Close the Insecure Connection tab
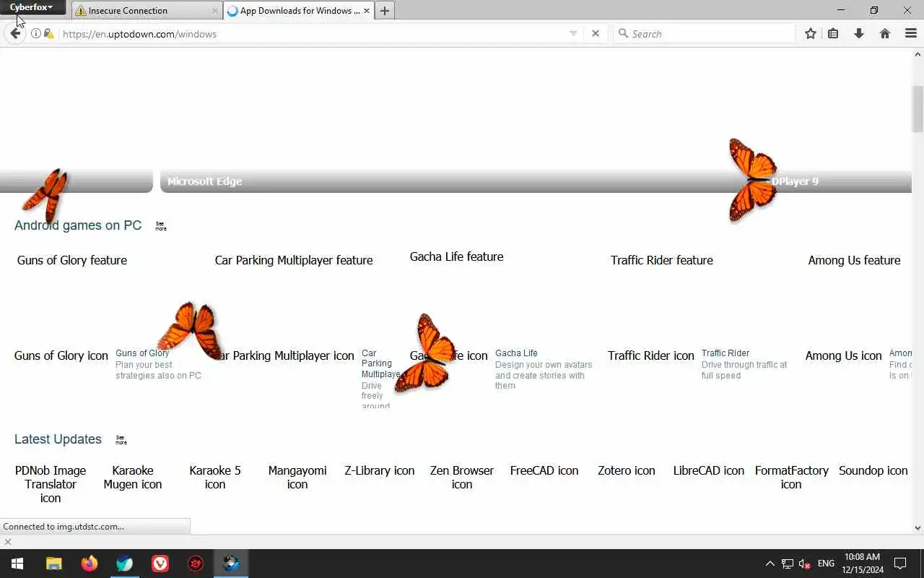This screenshot has height=578, width=924. pyautogui.click(x=214, y=11)
